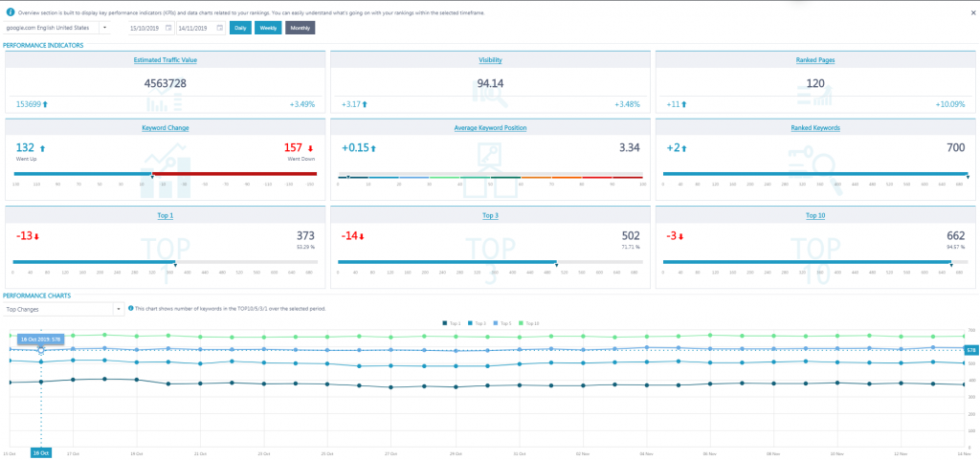Open the calendar picker for the end date
Viewport: 980px width, 460px height.
tap(220, 28)
